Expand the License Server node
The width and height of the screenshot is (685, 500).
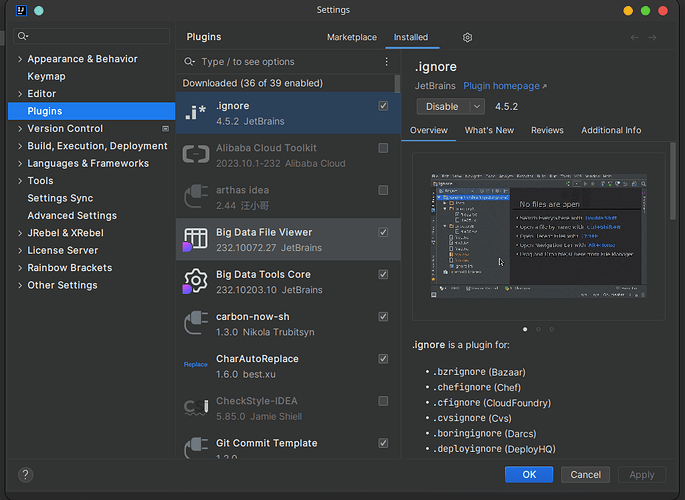point(20,251)
